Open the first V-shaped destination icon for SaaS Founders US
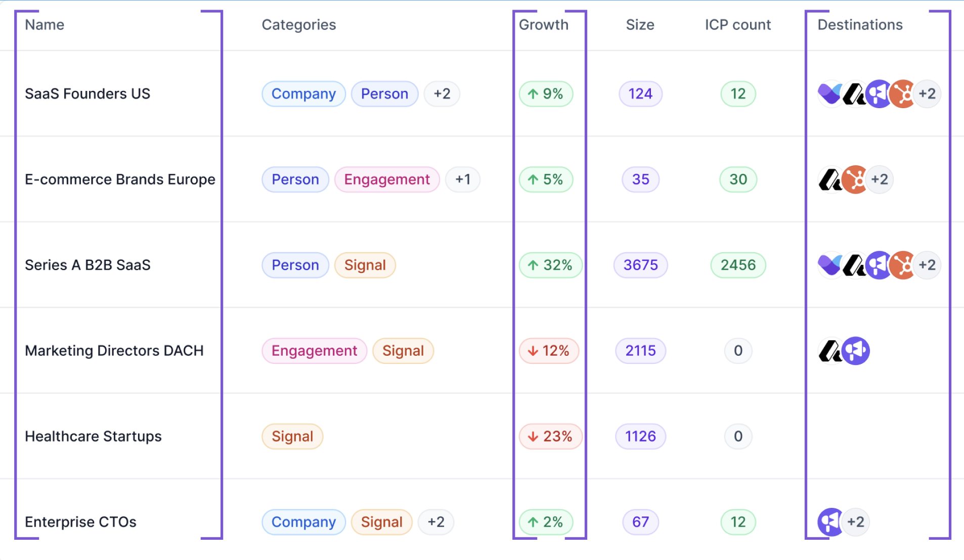This screenshot has width=964, height=560. coord(829,94)
